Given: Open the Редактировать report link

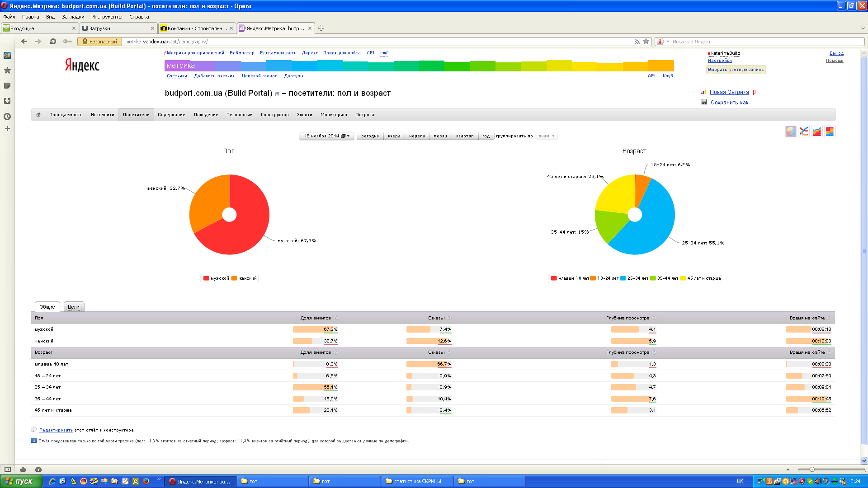Looking at the screenshot, I should (56, 430).
